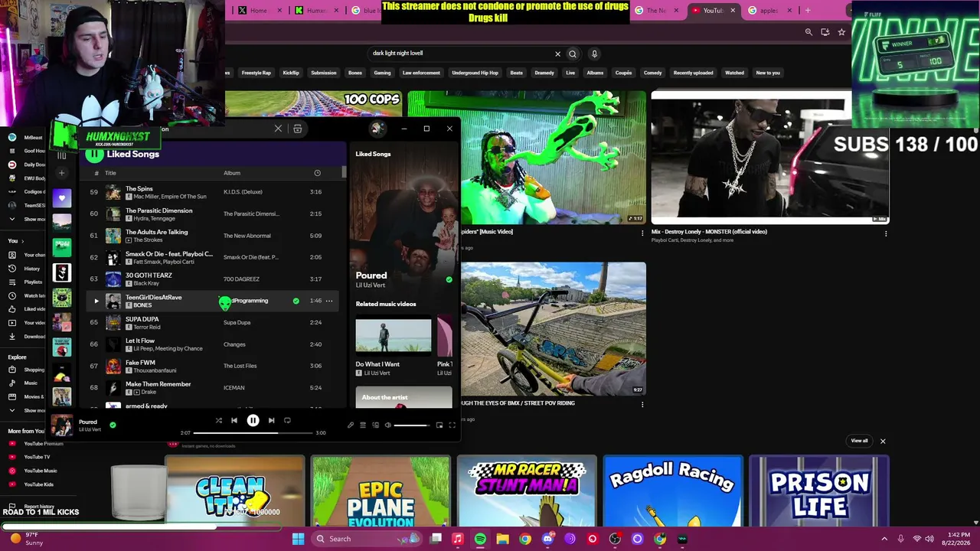Filter YouTube results by Recently uploaded
Screen dimensions: 980x551
[693, 73]
